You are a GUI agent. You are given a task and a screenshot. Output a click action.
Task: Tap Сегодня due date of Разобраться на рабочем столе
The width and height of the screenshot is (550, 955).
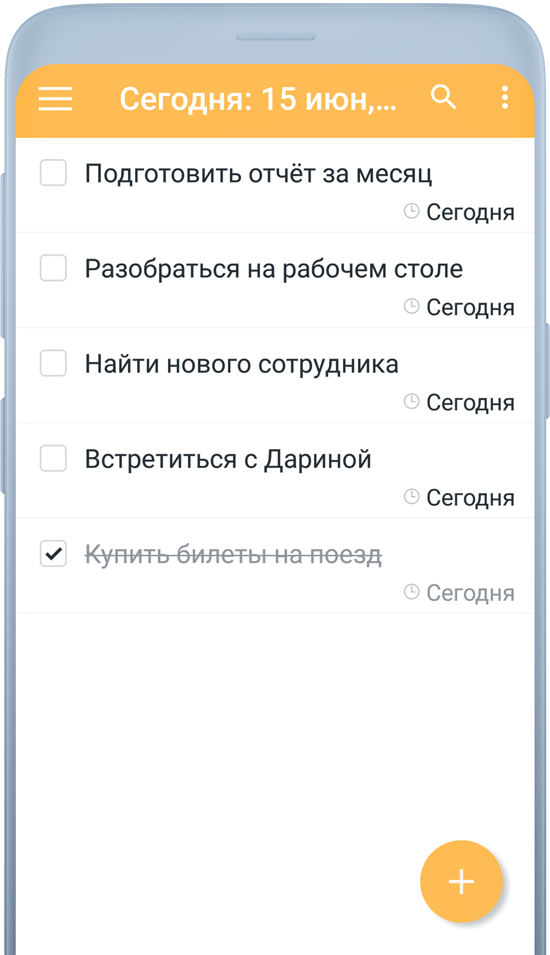470,308
